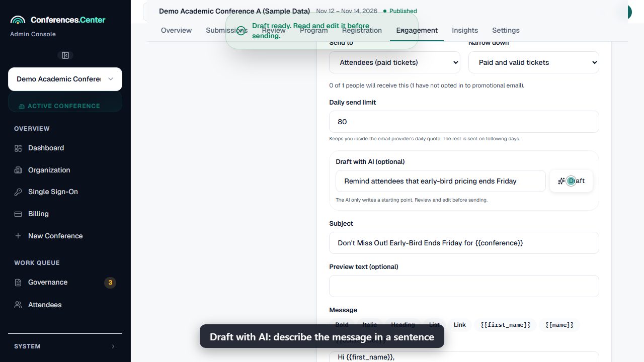The height and width of the screenshot is (362, 644).
Task: Open Dashboard from the sidebar icon
Action: [x=18, y=148]
